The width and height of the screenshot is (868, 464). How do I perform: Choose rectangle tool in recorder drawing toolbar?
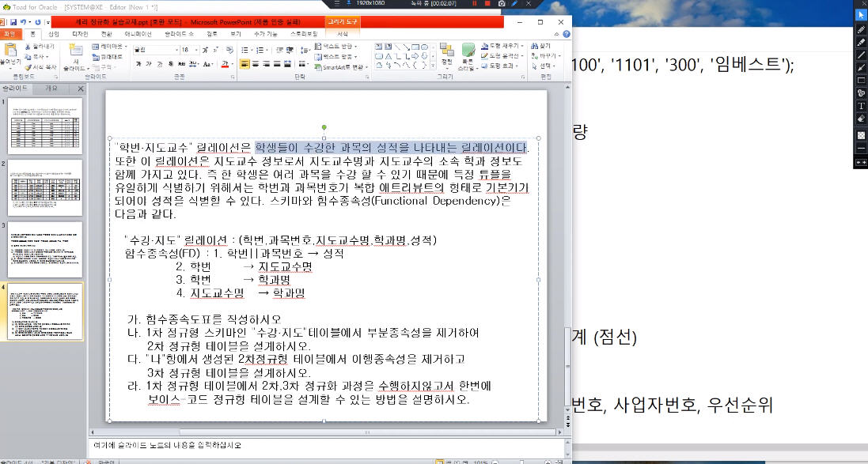click(x=861, y=80)
